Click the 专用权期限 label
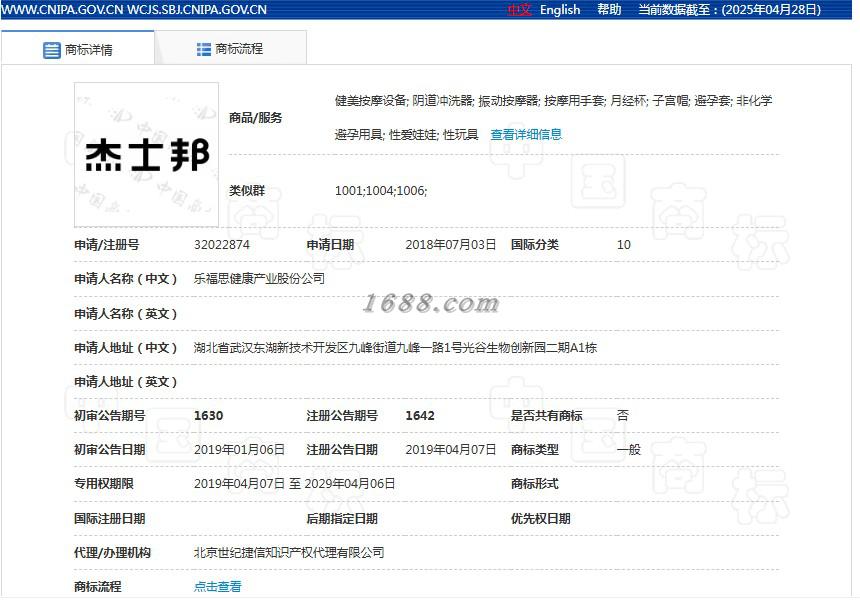 (x=104, y=484)
